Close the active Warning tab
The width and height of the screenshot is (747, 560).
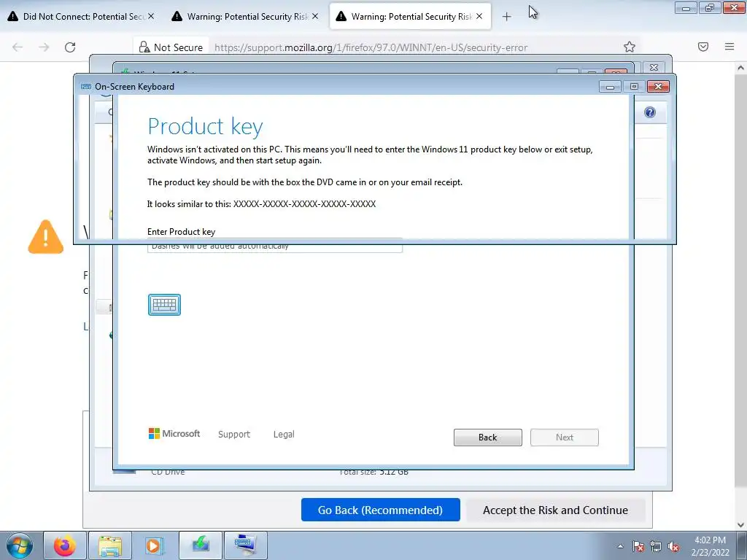(x=479, y=16)
